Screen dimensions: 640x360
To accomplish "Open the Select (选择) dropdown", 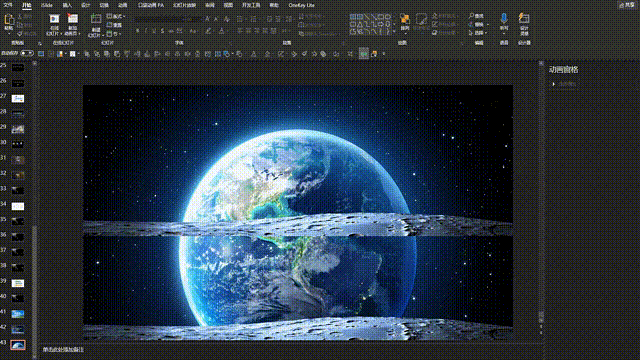I will click(478, 33).
